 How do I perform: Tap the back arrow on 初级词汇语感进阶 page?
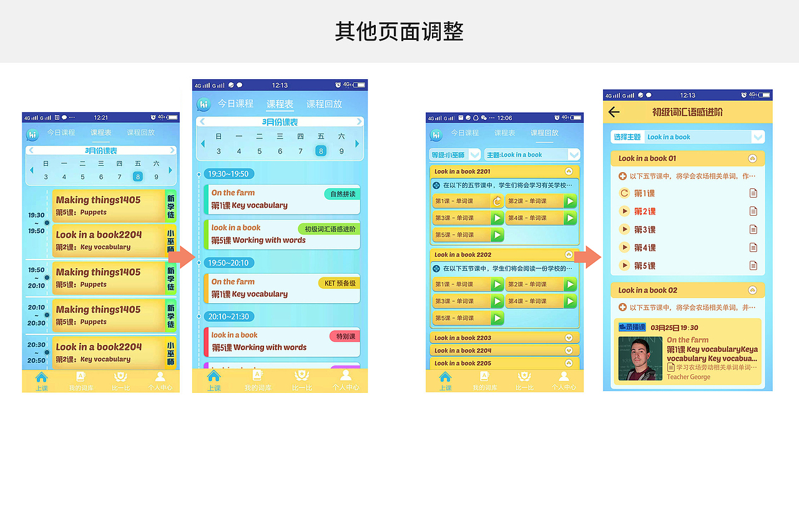[x=614, y=112]
